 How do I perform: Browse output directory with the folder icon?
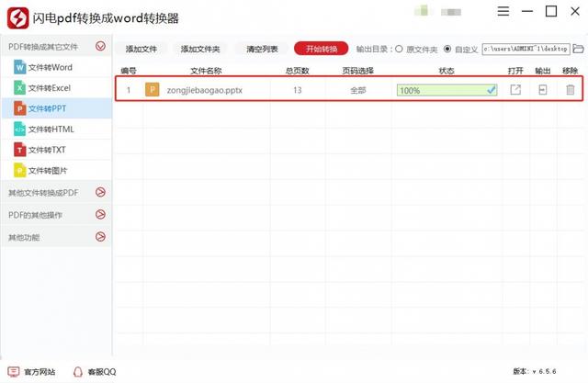[x=578, y=49]
